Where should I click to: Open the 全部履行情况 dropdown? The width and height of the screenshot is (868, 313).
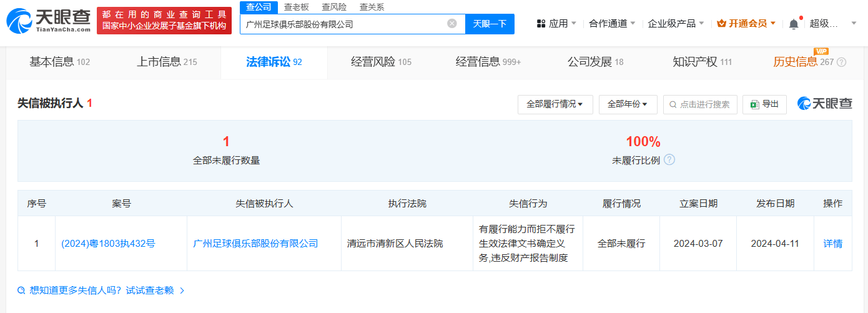tap(555, 104)
